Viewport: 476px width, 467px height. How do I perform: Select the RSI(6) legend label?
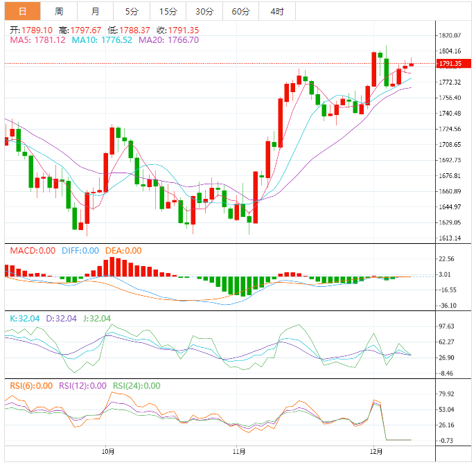[x=30, y=386]
